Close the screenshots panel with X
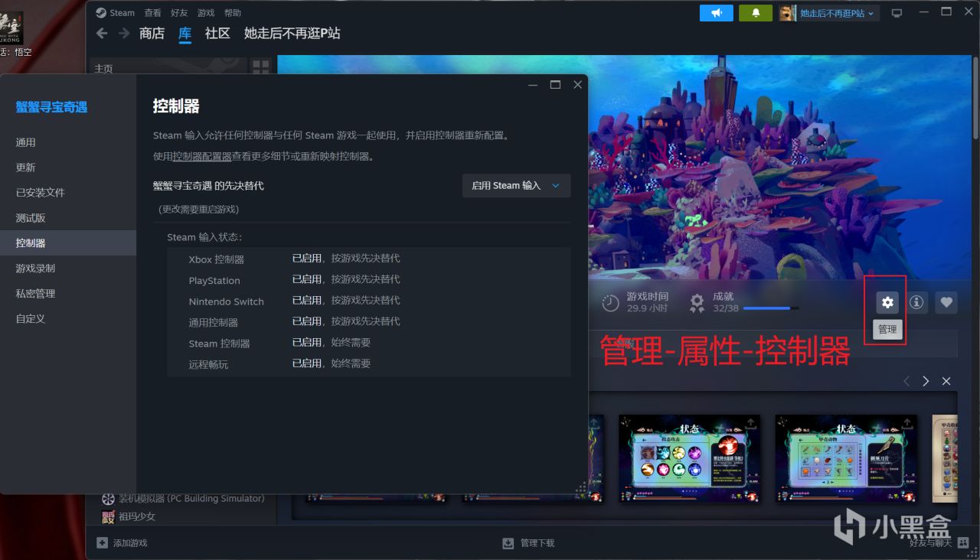Screen dimensions: 980x560 point(946,381)
